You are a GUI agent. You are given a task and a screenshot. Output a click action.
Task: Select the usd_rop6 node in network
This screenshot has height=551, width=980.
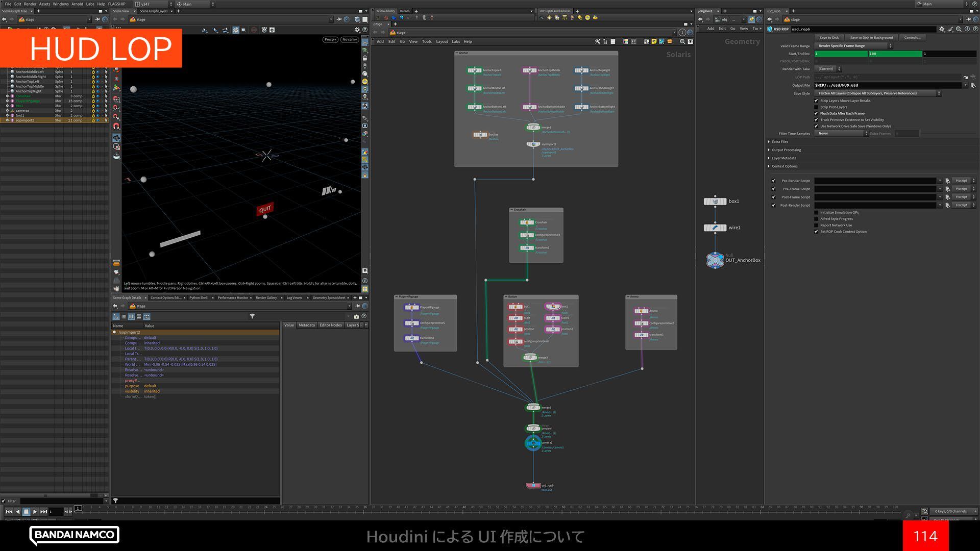pos(533,486)
